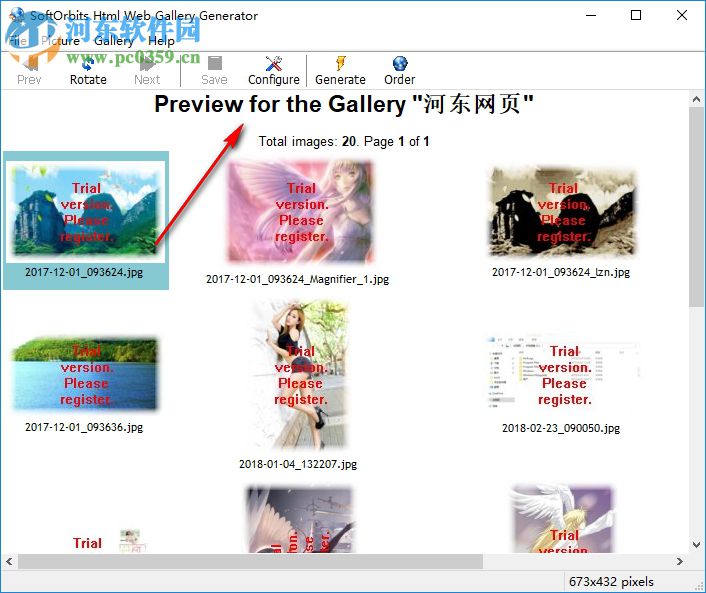This screenshot has height=593, width=706.
Task: Select the 2017-12-01_093624_Magnifier_1.jpg angel thumbnail
Action: tap(300, 212)
